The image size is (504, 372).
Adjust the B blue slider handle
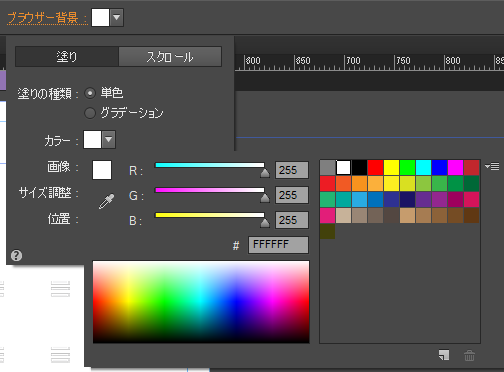point(265,223)
